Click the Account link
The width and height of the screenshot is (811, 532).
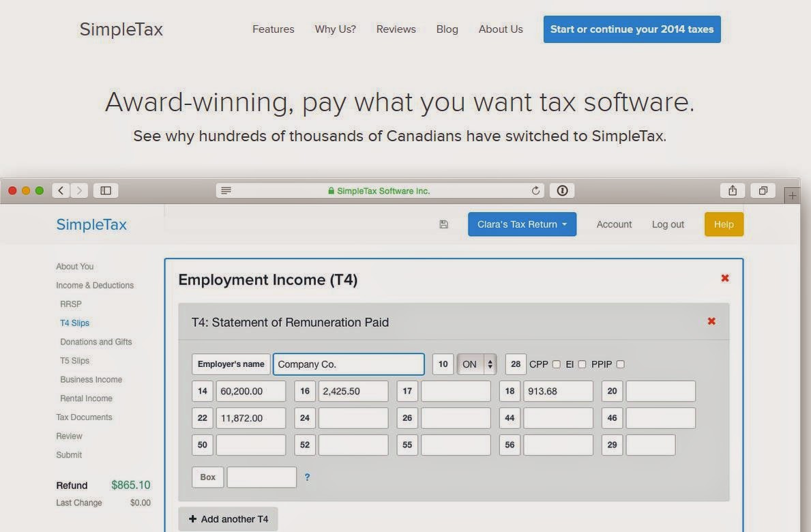tap(614, 224)
